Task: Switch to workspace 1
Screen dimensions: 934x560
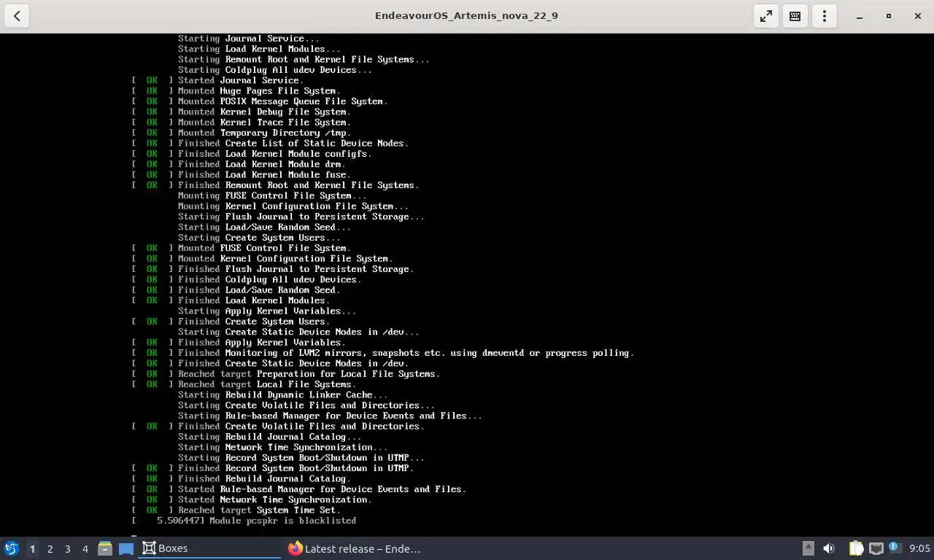Action: [x=32, y=548]
